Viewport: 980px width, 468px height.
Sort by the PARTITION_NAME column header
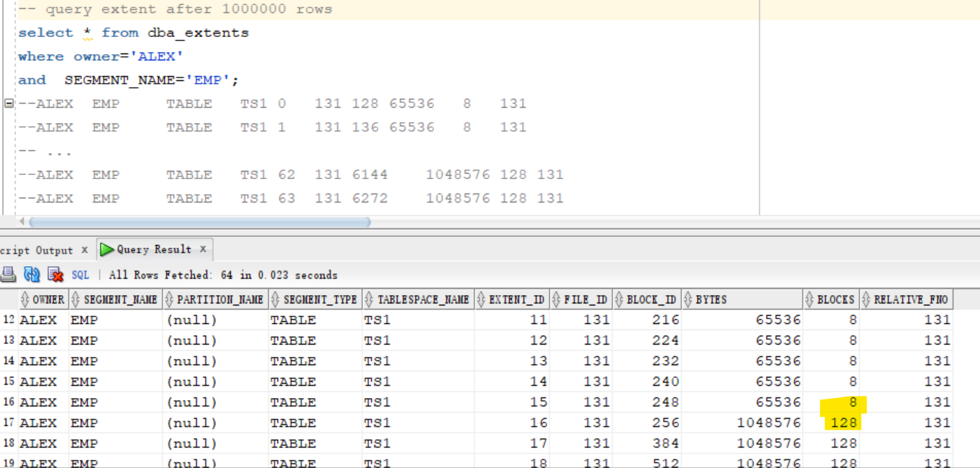[x=215, y=300]
